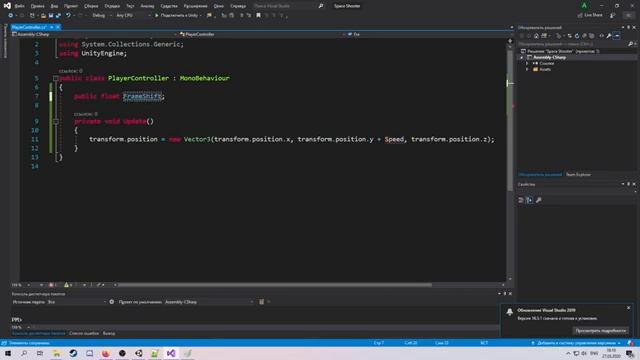The width and height of the screenshot is (640, 360).
Task: Click the Save All toolbar icon
Action: tap(58, 16)
